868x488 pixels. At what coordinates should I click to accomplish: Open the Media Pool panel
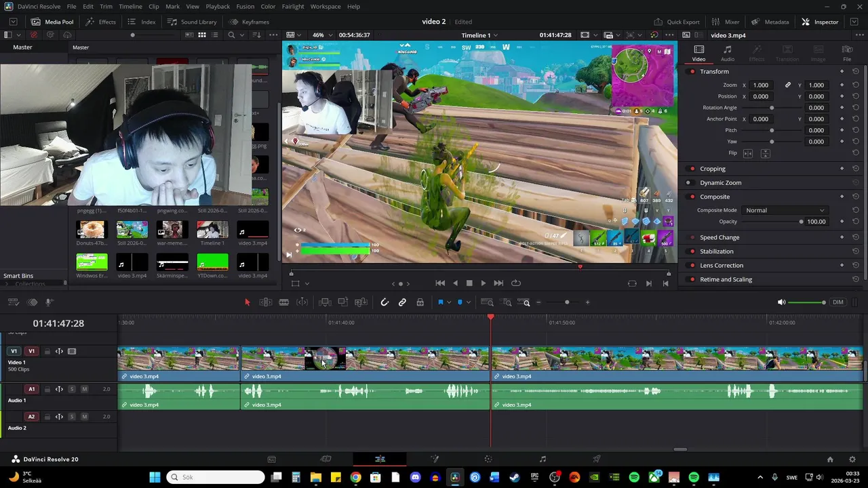[52, 22]
